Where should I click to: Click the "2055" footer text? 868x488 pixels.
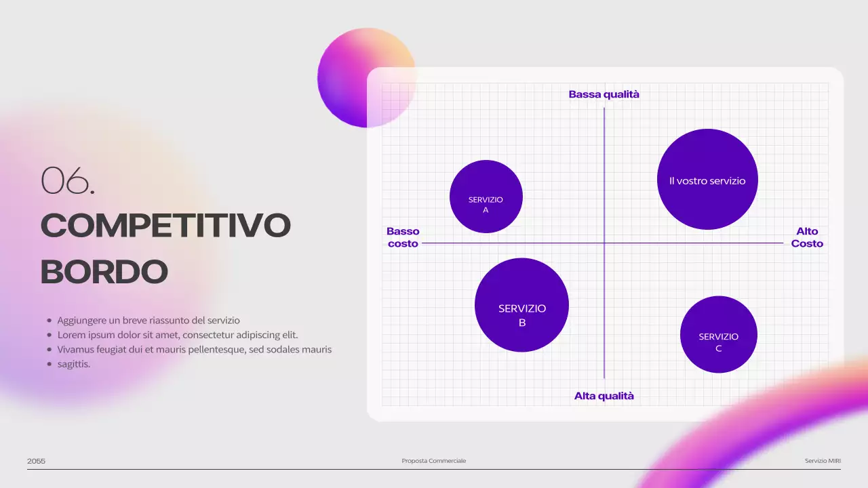[x=36, y=461]
